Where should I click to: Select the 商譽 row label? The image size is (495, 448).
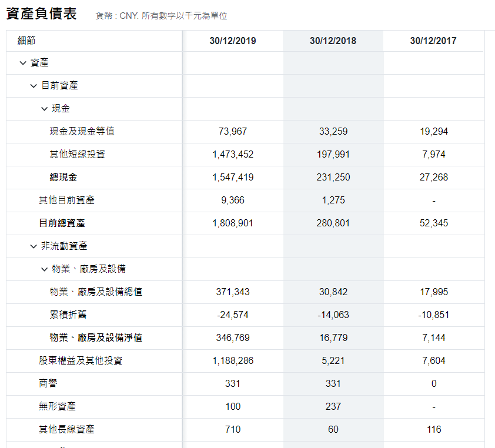point(48,383)
